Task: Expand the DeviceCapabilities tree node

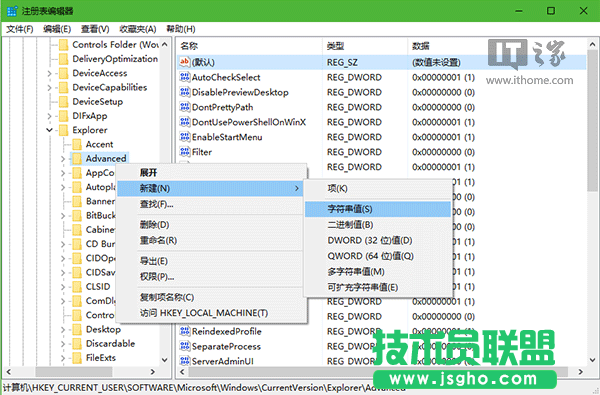Action: coord(49,88)
